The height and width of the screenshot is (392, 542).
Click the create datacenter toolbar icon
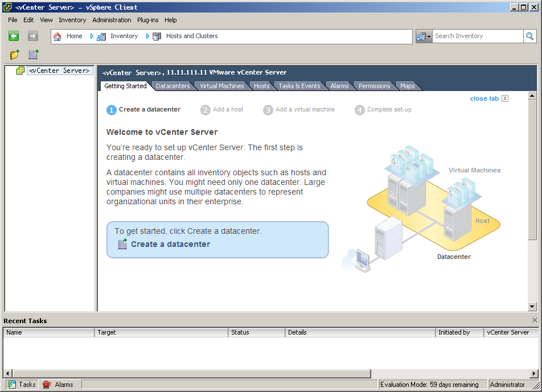coord(33,55)
